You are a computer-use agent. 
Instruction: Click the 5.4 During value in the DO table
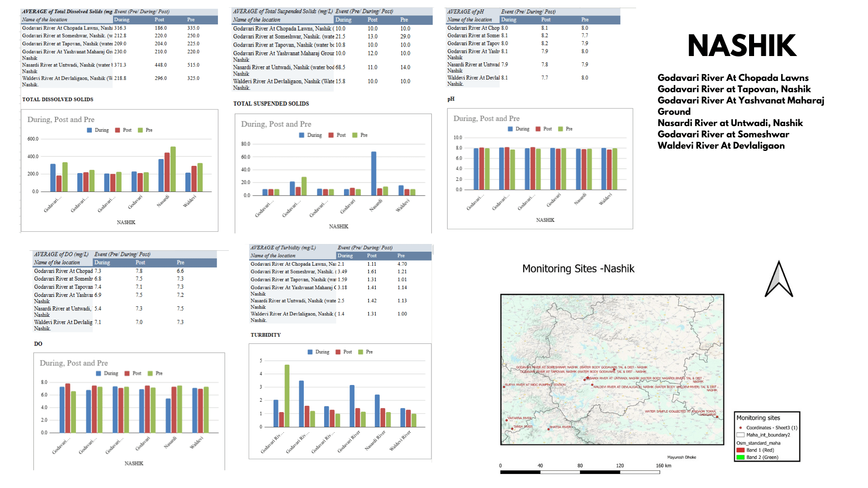coord(98,309)
